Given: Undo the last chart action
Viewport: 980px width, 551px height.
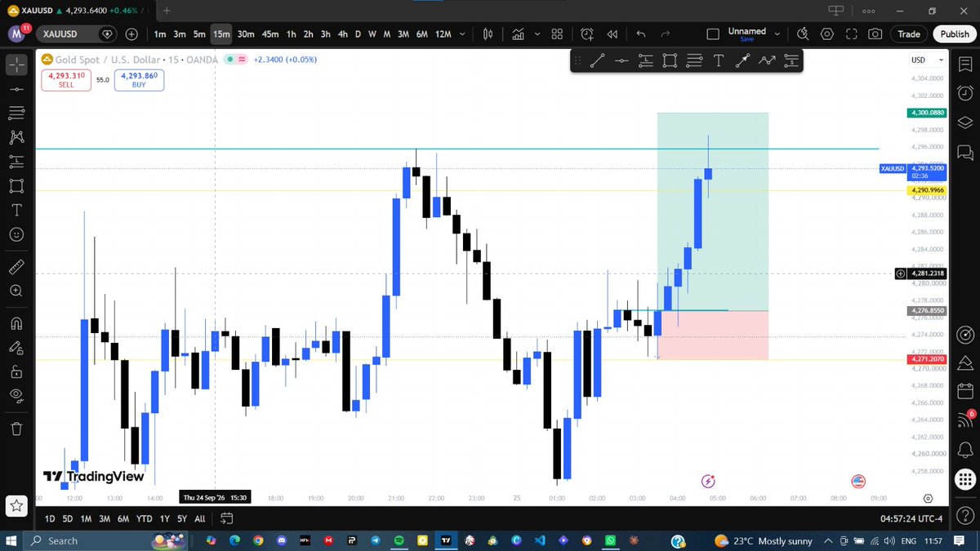Looking at the screenshot, I should coord(641,34).
